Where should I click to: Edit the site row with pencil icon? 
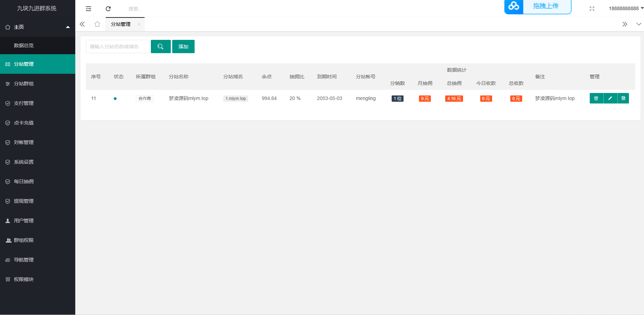click(610, 98)
